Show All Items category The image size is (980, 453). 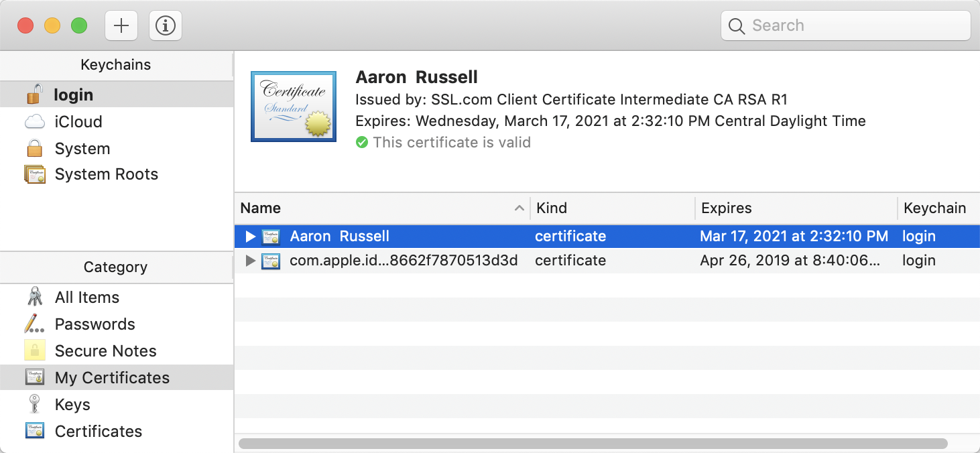86,298
